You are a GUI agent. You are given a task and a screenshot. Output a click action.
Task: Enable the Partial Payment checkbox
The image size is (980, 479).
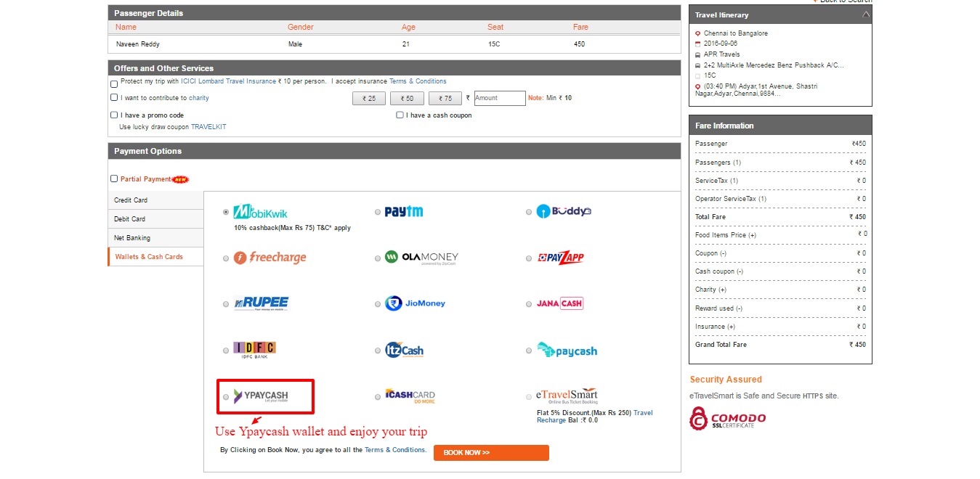(114, 179)
